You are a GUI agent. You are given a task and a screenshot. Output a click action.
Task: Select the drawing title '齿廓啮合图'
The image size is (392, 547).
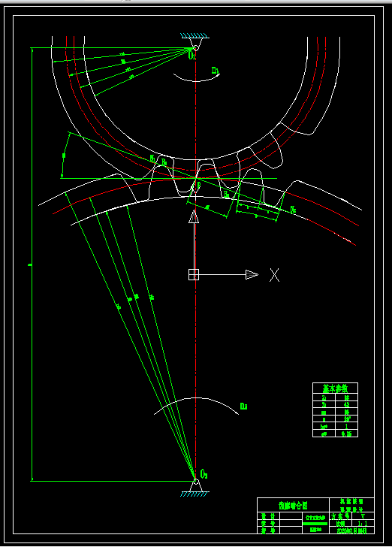point(293,505)
